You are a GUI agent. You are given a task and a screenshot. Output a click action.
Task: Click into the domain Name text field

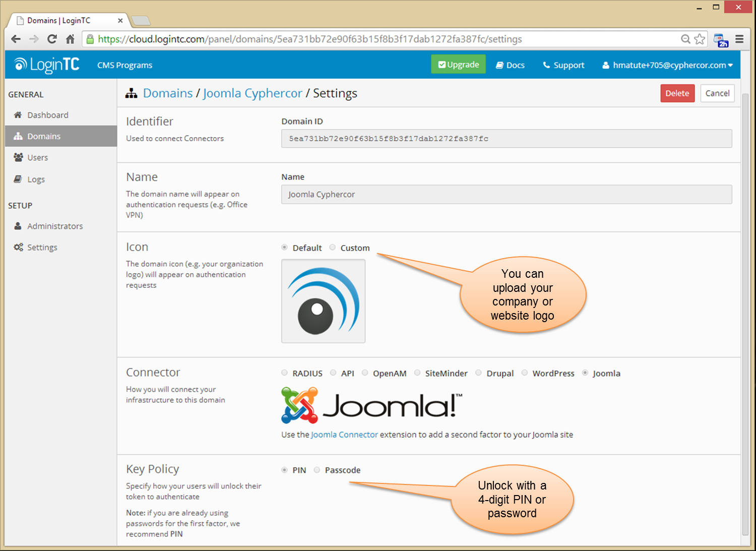pyautogui.click(x=506, y=195)
